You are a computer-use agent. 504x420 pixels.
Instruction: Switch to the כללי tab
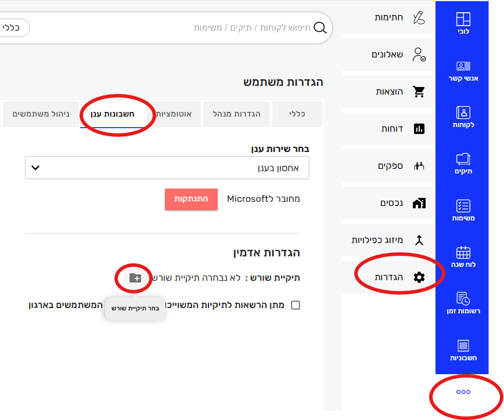tap(297, 114)
